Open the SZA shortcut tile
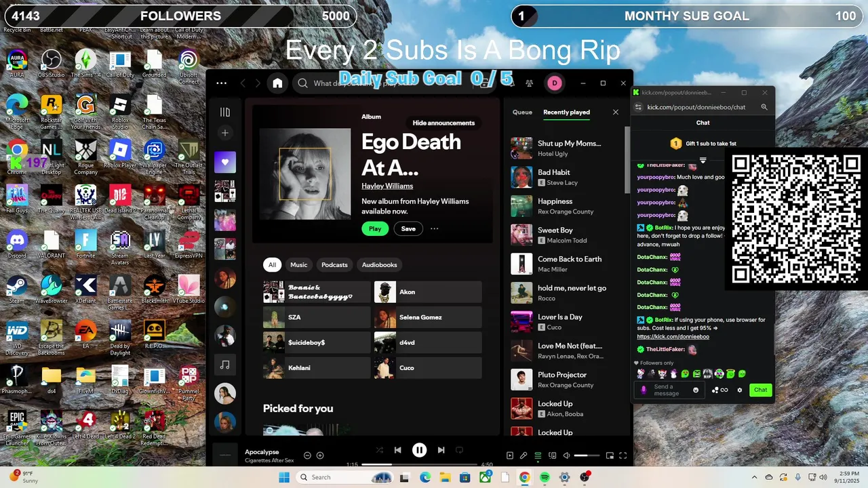The image size is (868, 488). 317,317
